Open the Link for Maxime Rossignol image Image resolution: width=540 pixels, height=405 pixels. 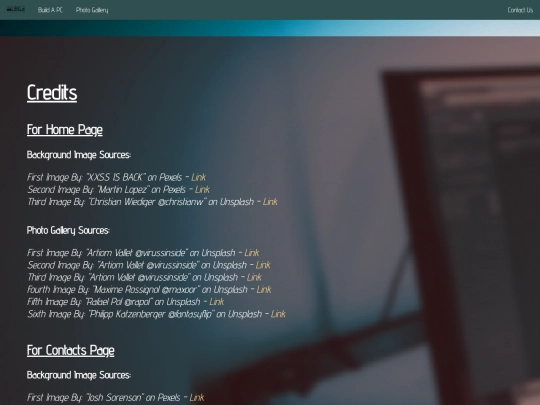coord(264,290)
